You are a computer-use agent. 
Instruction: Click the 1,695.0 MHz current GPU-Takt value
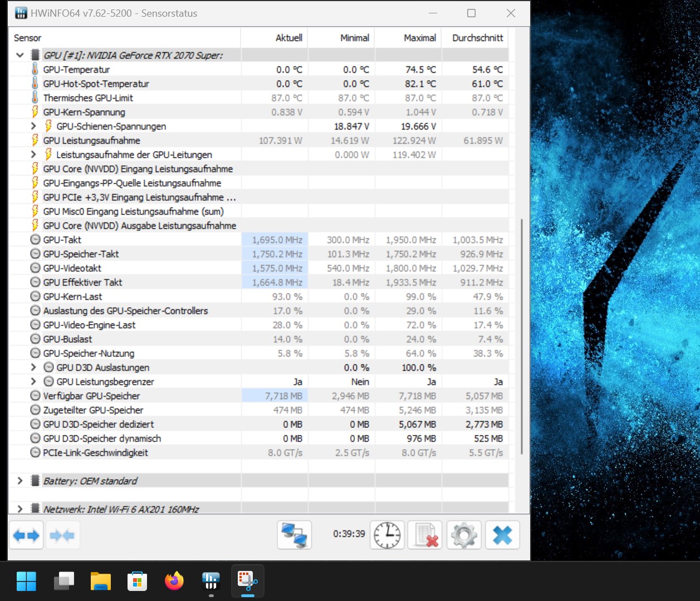pyautogui.click(x=277, y=240)
